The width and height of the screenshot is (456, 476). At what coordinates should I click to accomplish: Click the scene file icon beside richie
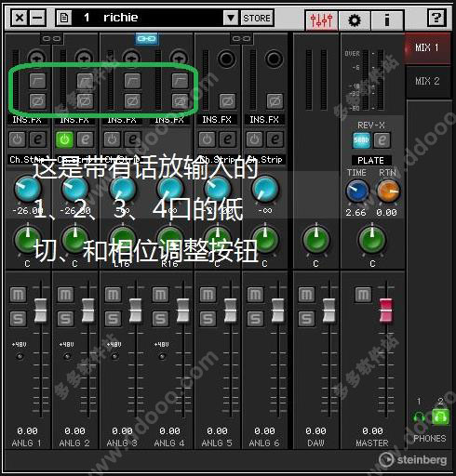pyautogui.click(x=64, y=18)
